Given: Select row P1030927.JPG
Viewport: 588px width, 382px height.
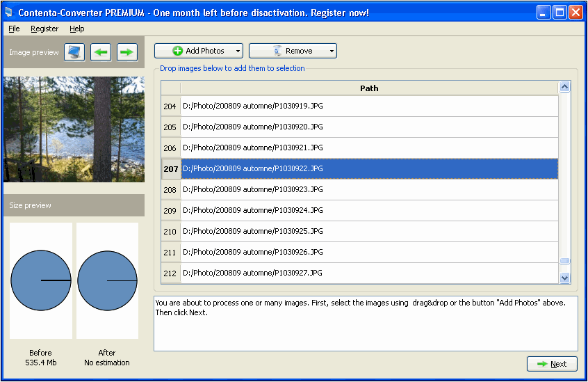Looking at the screenshot, I should point(369,273).
